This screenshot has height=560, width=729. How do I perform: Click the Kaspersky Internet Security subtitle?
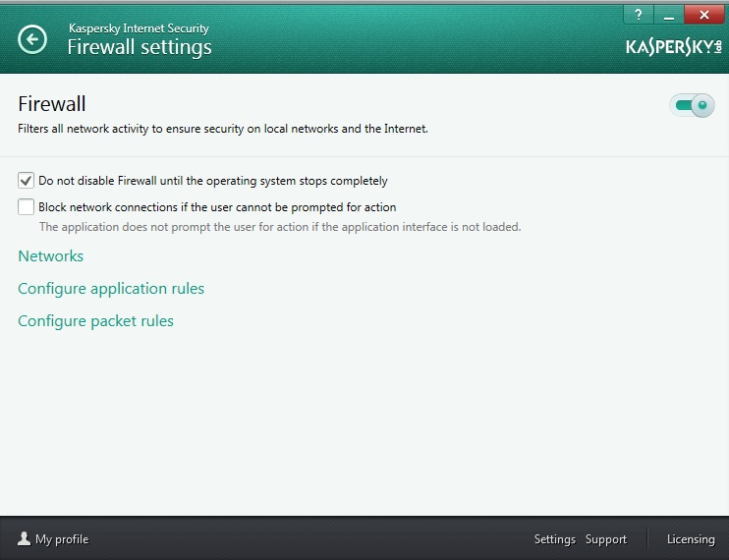pyautogui.click(x=139, y=28)
